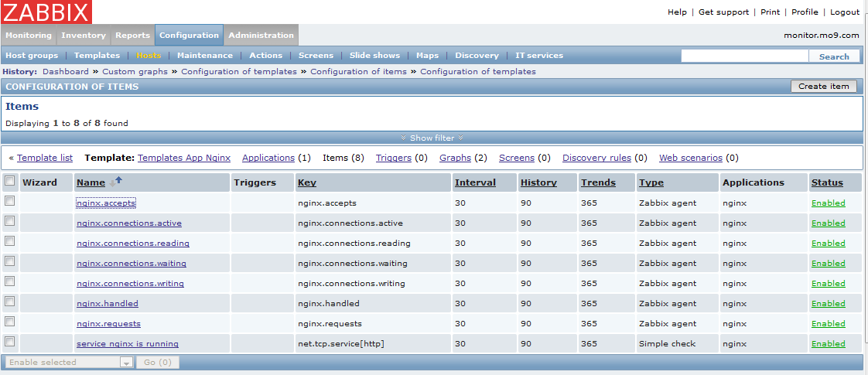Viewport: 868px width, 375px height.
Task: Go to Hosts submenu
Action: (149, 56)
